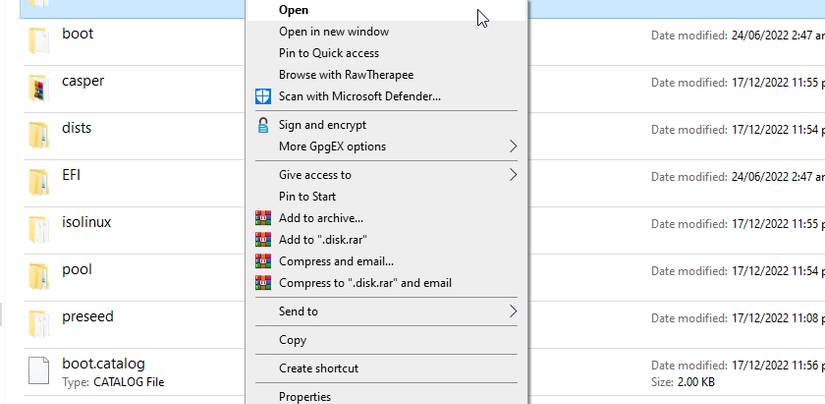Click the Sign and encrypt padlock icon
Image resolution: width=825 pixels, height=404 pixels.
pyautogui.click(x=263, y=125)
